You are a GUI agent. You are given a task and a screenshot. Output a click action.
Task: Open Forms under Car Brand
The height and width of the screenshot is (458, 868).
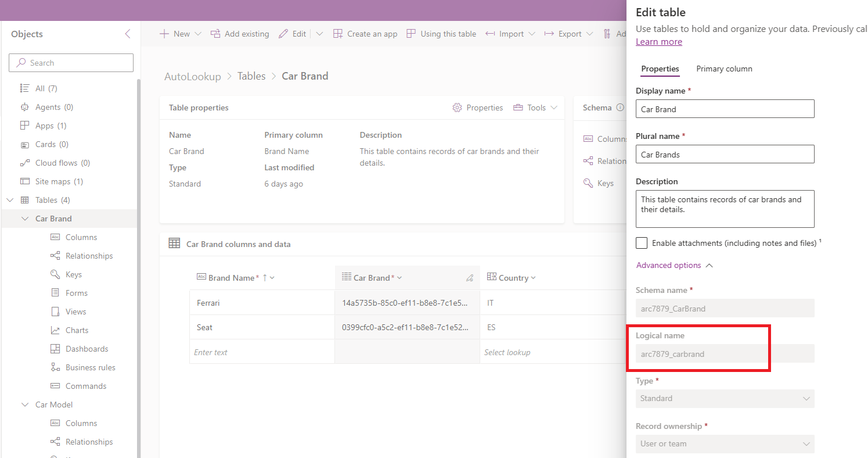tap(76, 292)
